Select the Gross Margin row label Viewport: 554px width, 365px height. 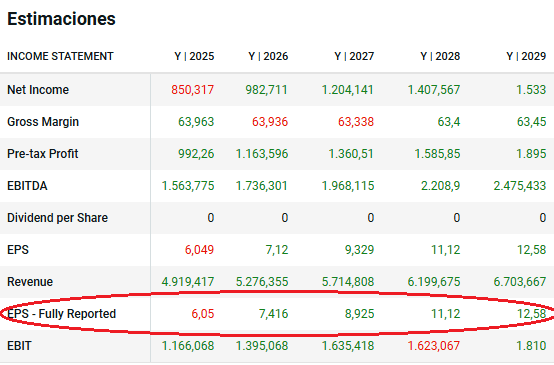pyautogui.click(x=43, y=122)
